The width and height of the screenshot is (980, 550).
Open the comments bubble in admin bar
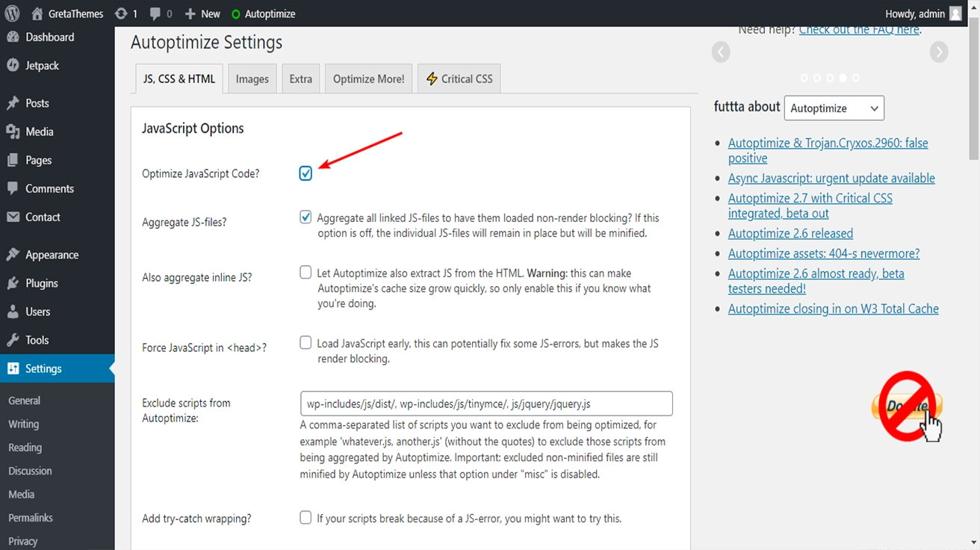click(161, 13)
